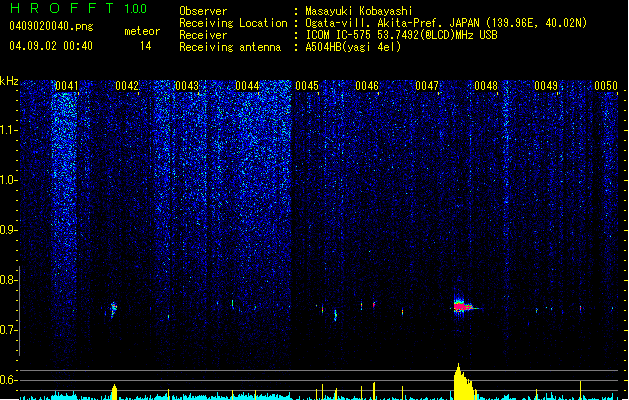Click the 1.1 frequency axis label
This screenshot has width=629, height=400.
(x=8, y=130)
